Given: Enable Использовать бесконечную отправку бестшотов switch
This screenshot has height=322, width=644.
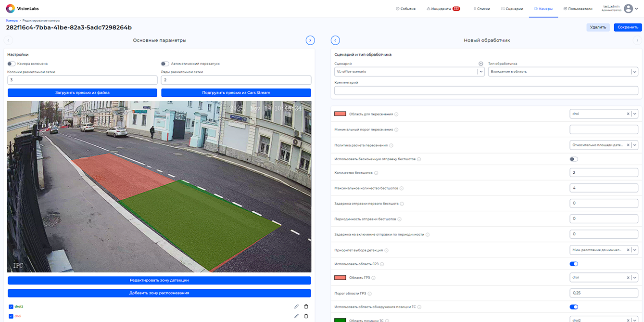Looking at the screenshot, I should (574, 159).
